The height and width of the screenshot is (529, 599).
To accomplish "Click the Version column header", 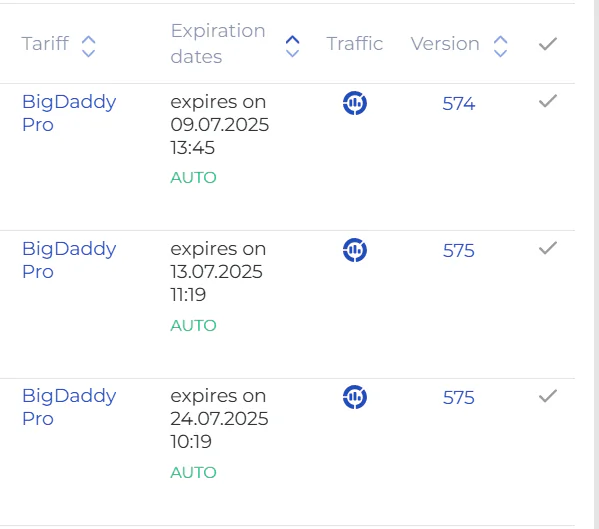I will (x=445, y=44).
